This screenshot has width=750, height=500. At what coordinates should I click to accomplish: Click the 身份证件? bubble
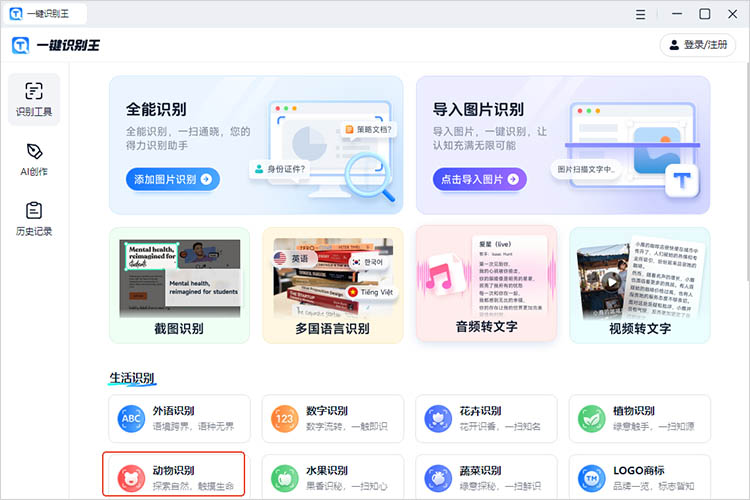coord(280,169)
